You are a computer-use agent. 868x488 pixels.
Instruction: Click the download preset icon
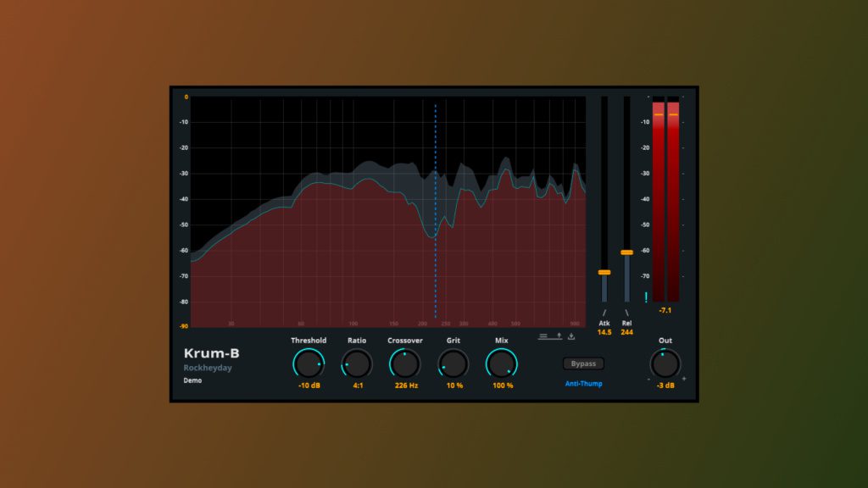(x=571, y=335)
